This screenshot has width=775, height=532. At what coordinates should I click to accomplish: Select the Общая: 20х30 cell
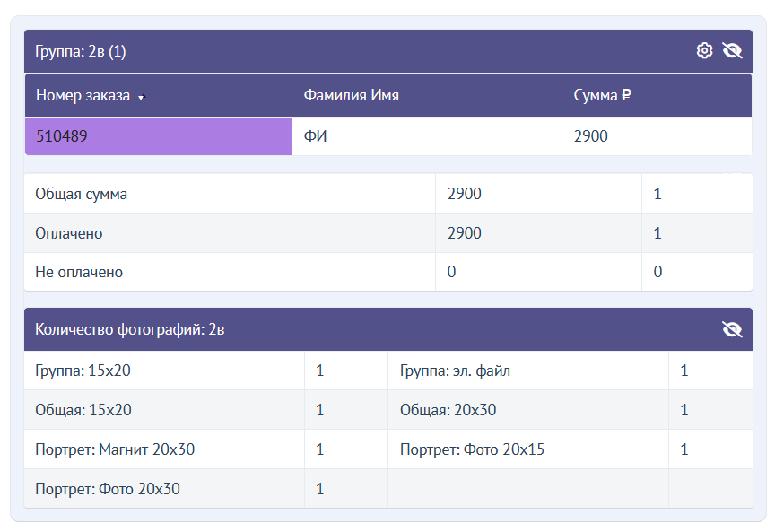point(448,410)
